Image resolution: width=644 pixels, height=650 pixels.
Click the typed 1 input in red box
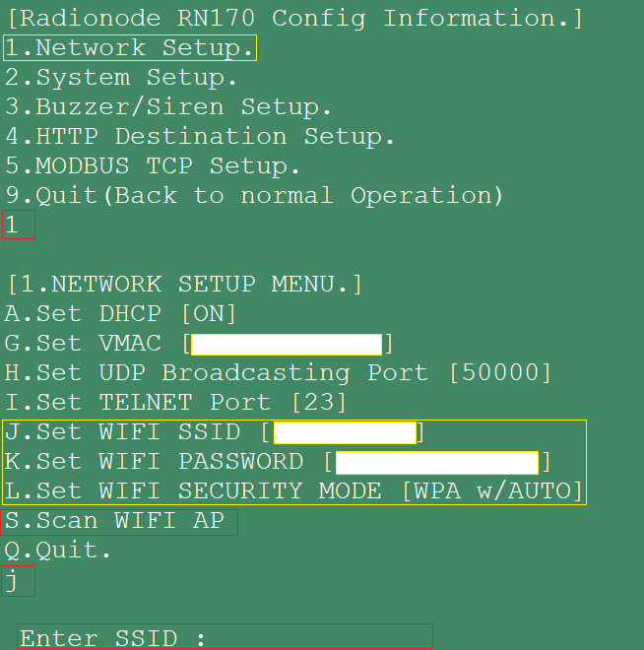pyautogui.click(x=19, y=225)
